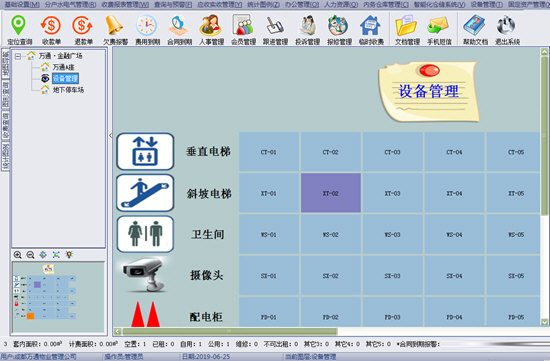This screenshot has width=550, height=361.
Task: Open the 设备管理(T) menu
Action: [x=487, y=5]
